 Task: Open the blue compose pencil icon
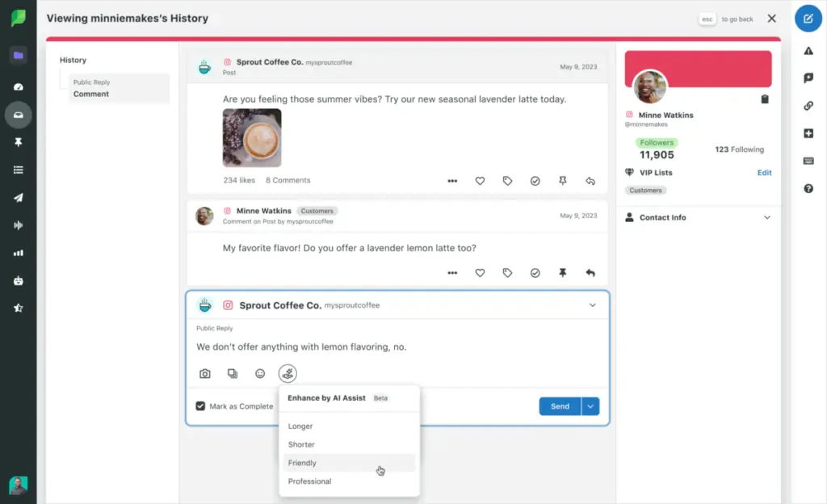808,18
